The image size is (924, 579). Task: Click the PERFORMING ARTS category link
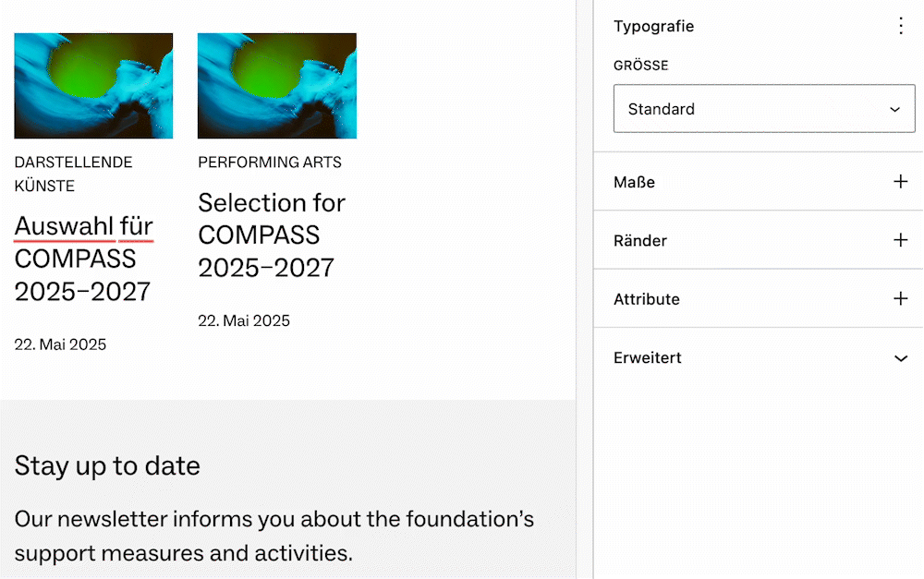pos(270,163)
